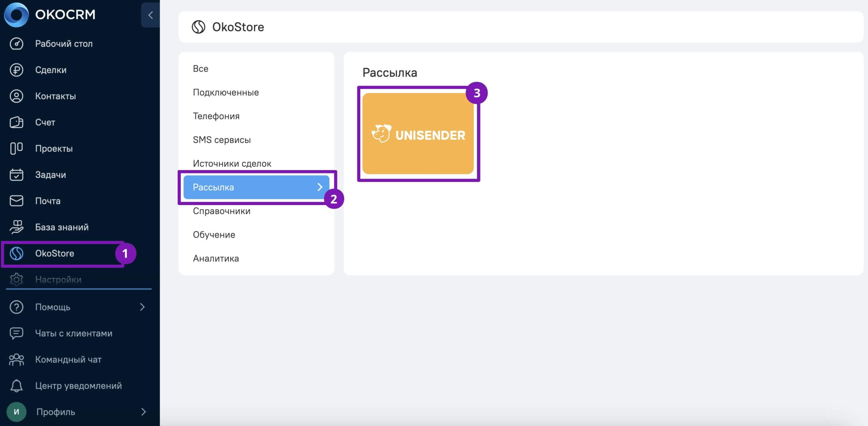Screen dimensions: 868x426
Task: Click the OkoStore label in sidebar
Action: (x=55, y=253)
